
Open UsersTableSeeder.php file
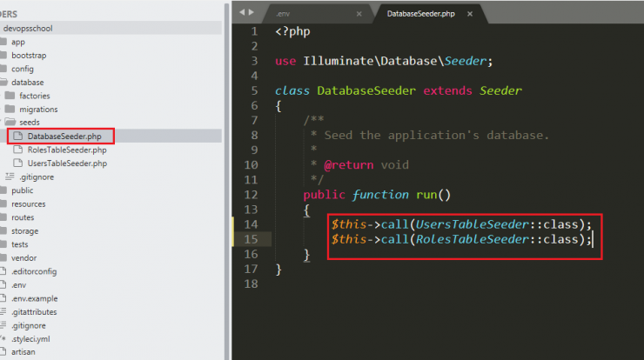coord(67,163)
